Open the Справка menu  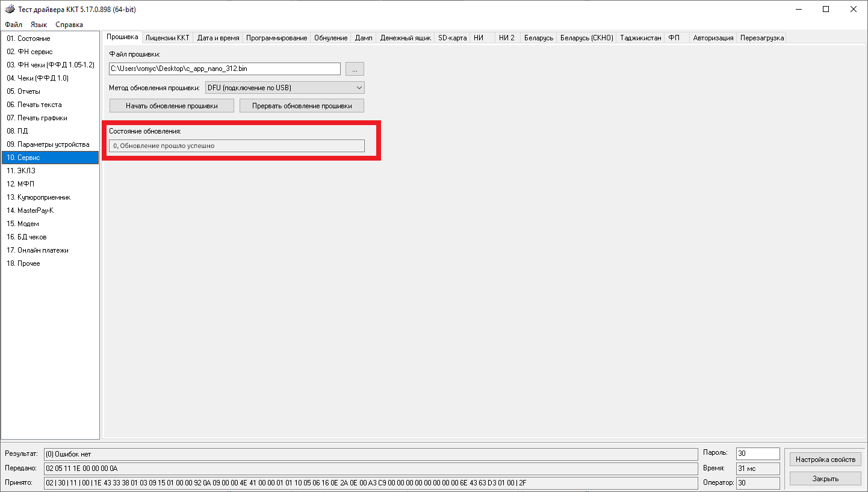coord(69,25)
